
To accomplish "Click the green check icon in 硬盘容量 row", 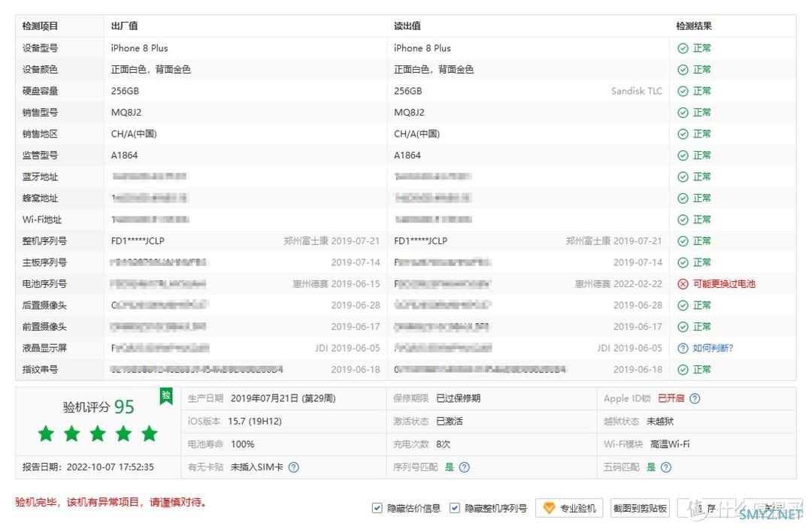I will [683, 91].
